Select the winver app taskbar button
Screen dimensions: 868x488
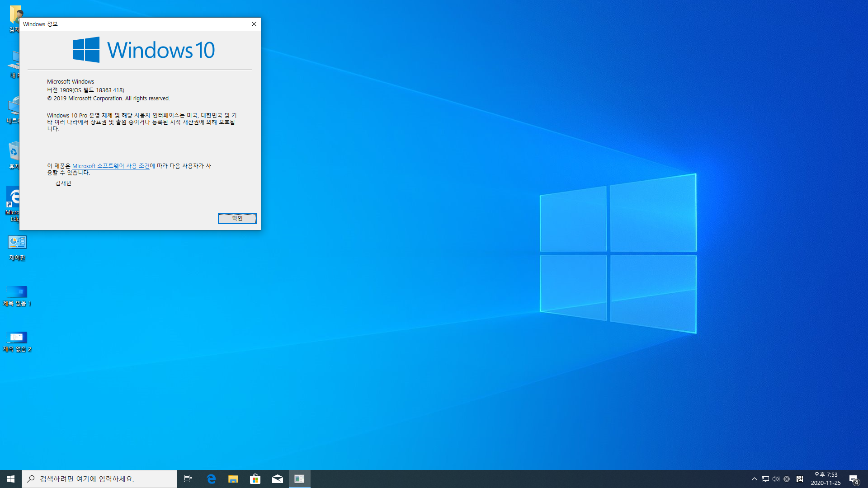(x=300, y=479)
